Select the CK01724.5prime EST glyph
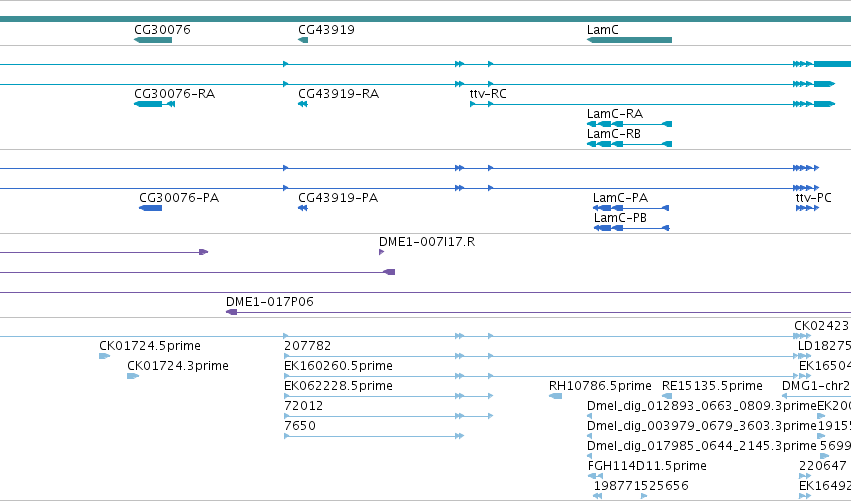Image resolution: width=851 pixels, height=501 pixels. (104, 356)
